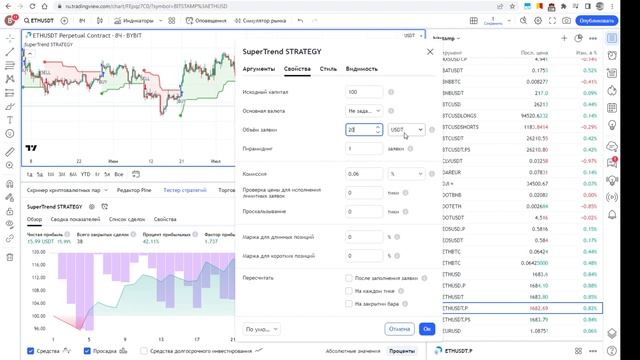
Task: Open the layout name dropdown arrow
Action: (509, 20)
